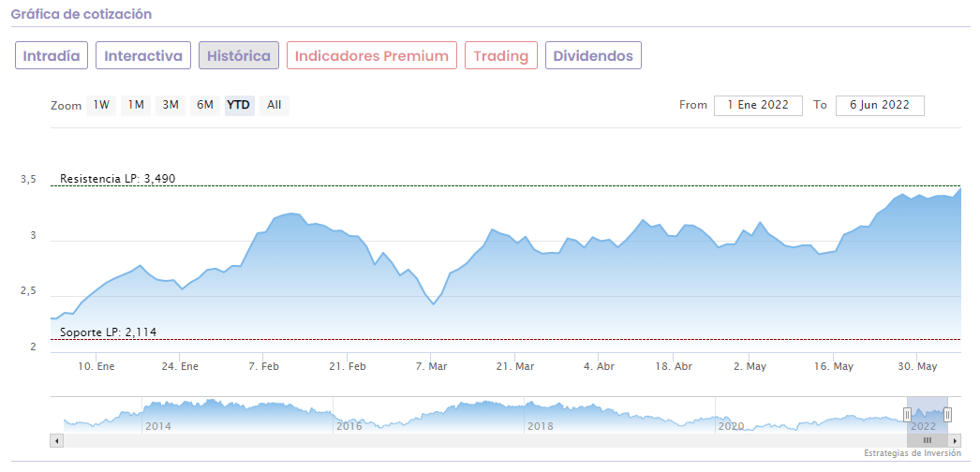Switch to the Intradía chart tab

click(52, 55)
